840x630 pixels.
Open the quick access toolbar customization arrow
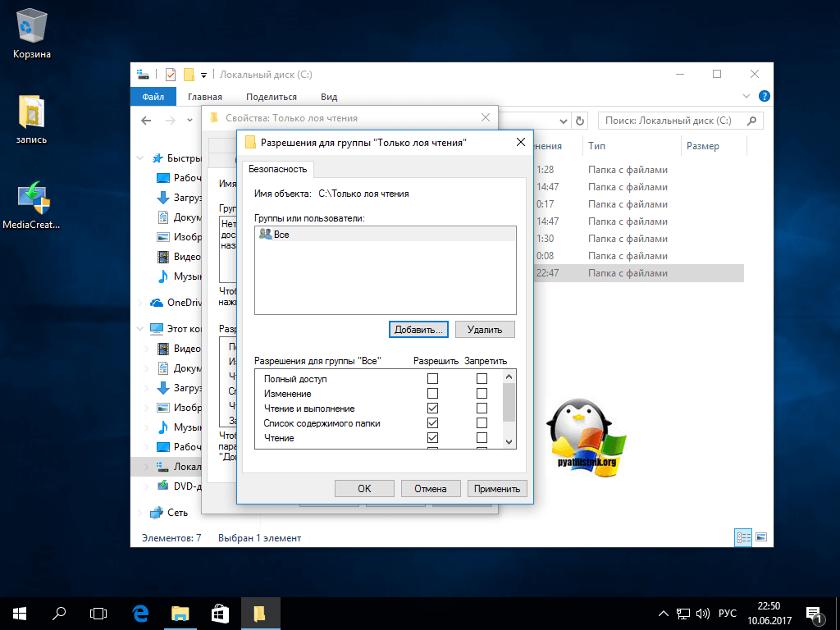point(203,75)
